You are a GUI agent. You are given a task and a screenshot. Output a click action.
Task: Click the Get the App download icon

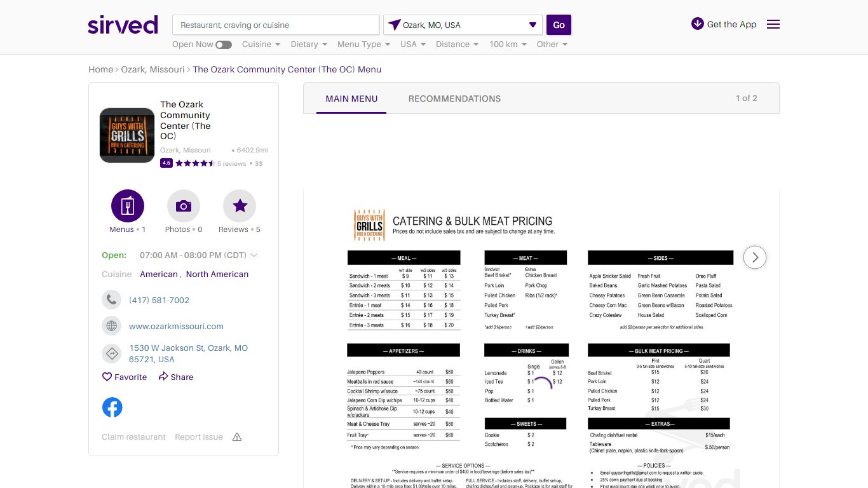pyautogui.click(x=698, y=24)
